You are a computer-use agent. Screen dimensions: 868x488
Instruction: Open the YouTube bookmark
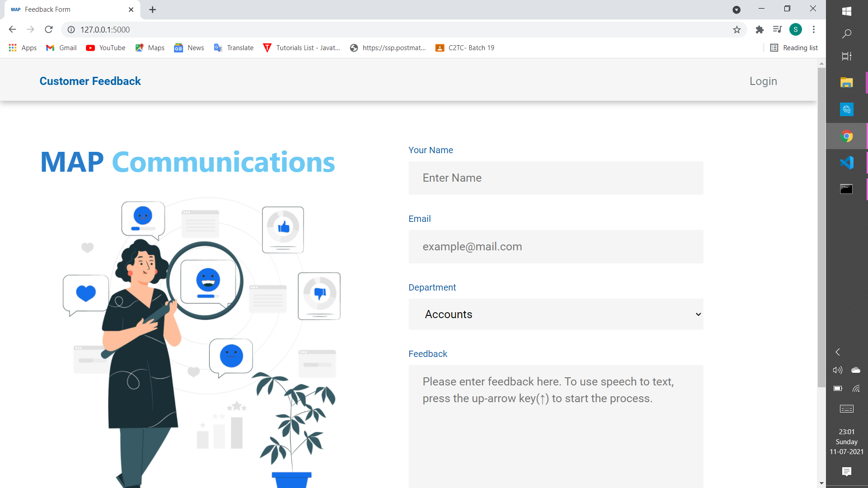(x=105, y=47)
